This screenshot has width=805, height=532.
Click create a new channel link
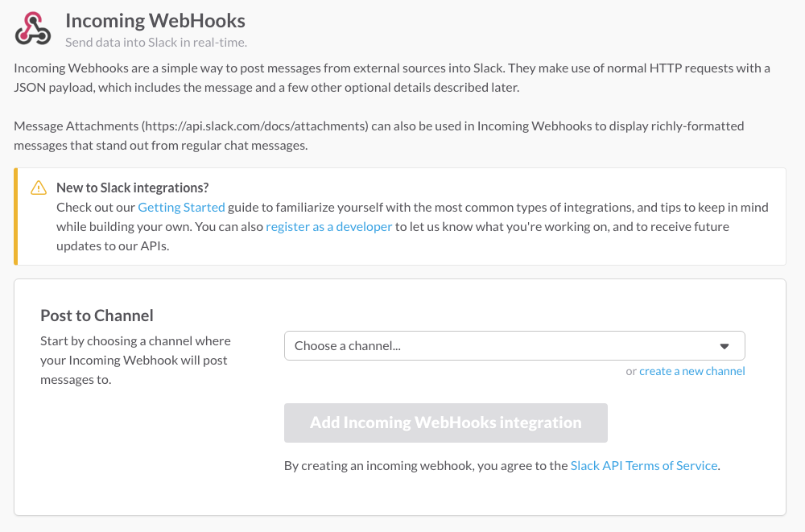point(691,371)
